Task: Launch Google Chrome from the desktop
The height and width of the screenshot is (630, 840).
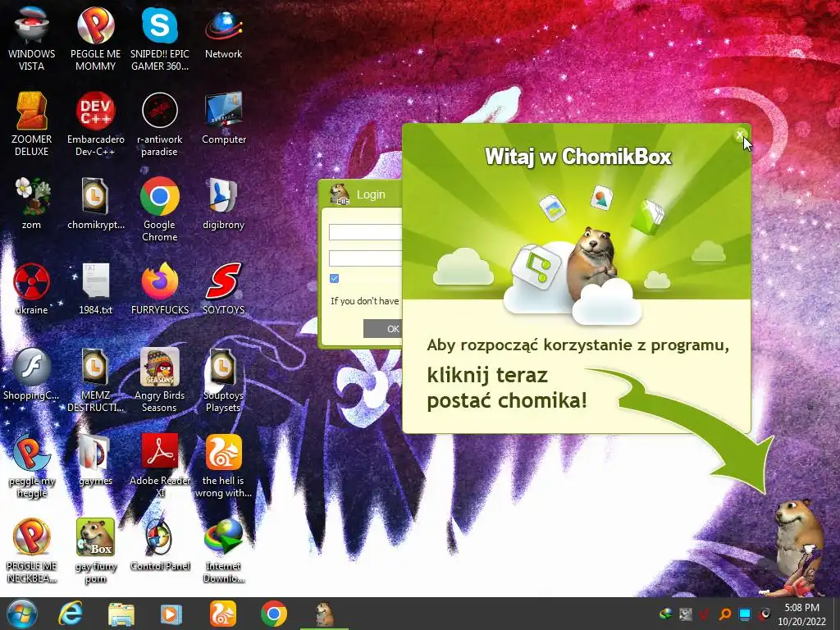Action: coord(160,196)
